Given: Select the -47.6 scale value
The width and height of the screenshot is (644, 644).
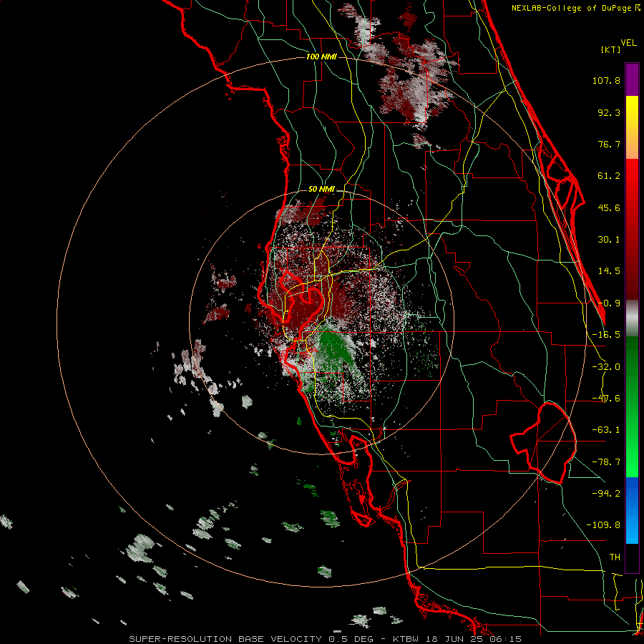Looking at the screenshot, I should click(606, 399).
